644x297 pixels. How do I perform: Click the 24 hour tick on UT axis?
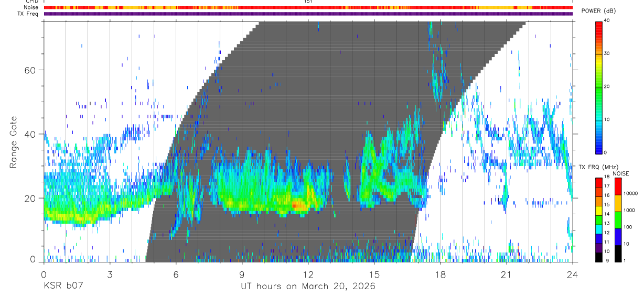click(x=573, y=274)
